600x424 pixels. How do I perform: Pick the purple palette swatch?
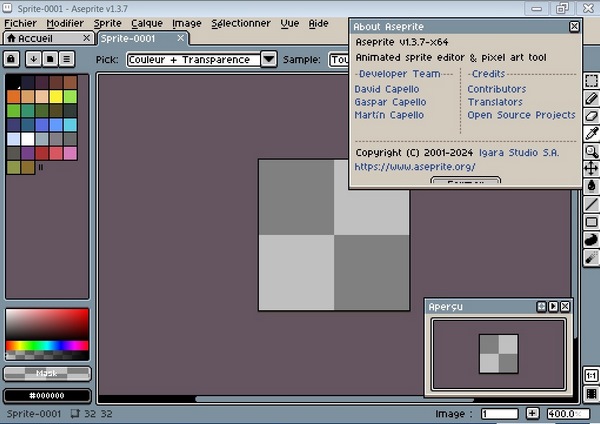(x=28, y=153)
